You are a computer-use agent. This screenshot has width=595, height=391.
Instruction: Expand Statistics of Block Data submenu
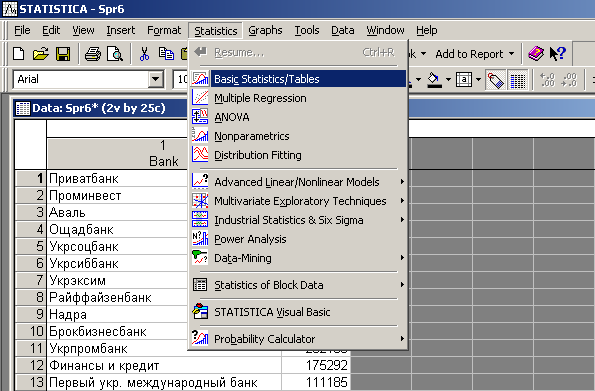(x=402, y=285)
